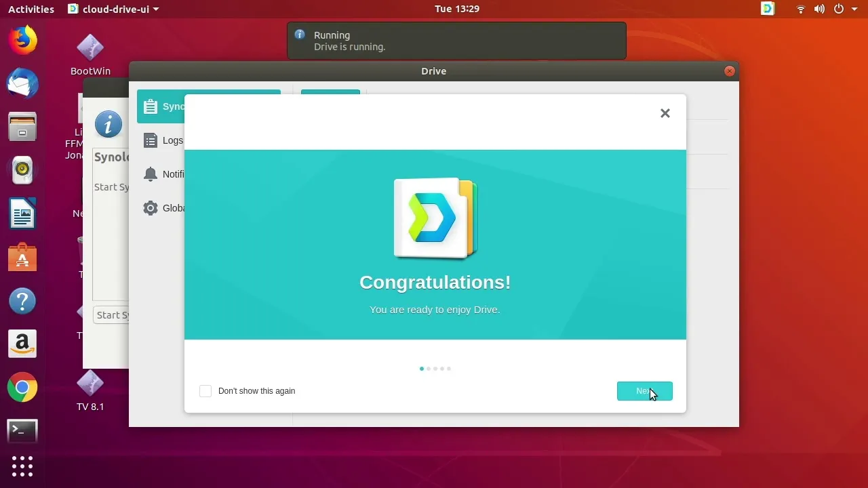Click the clock showing Tue 13:29
Screen dimensions: 868x488
pyautogui.click(x=456, y=9)
